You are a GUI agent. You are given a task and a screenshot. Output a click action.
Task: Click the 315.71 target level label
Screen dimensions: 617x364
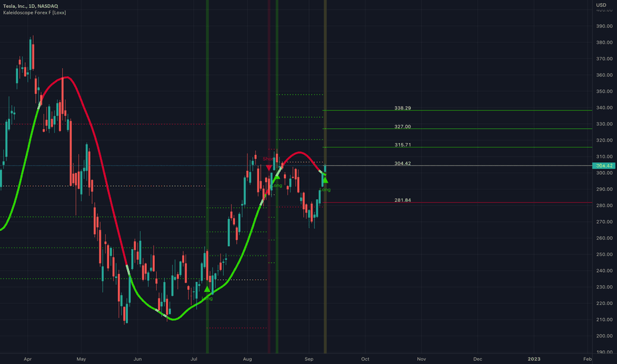coord(403,145)
